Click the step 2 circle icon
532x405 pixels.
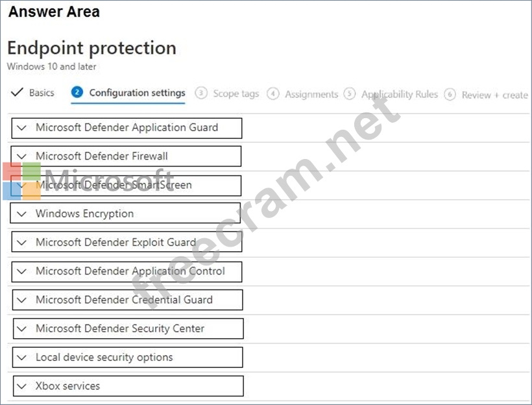77,93
